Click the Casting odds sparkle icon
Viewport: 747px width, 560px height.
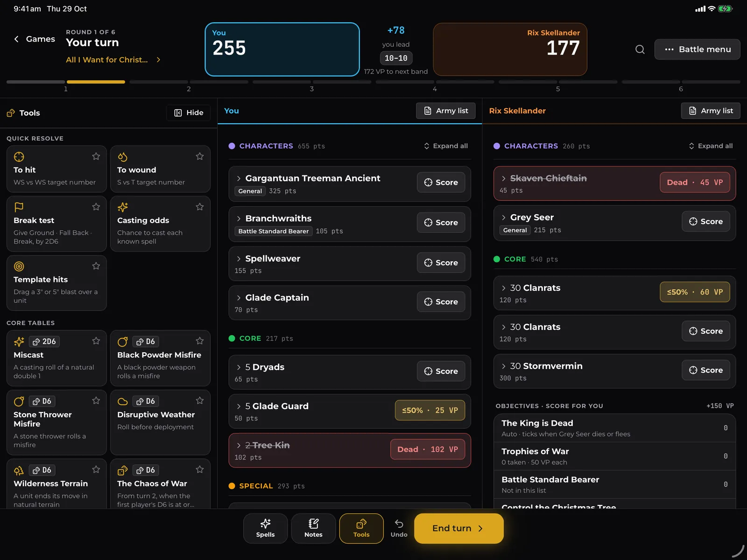coord(123,207)
